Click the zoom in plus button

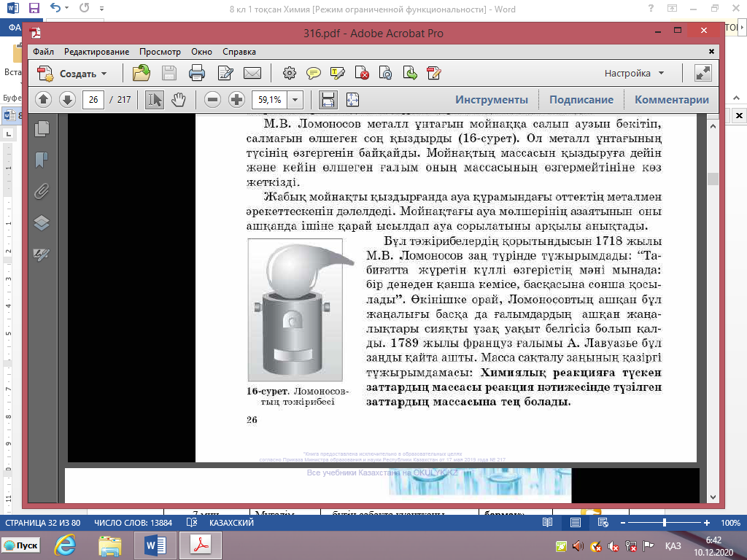pyautogui.click(x=236, y=100)
